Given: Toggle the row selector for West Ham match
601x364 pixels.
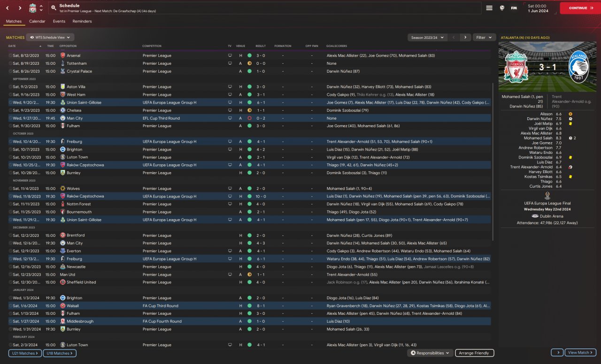Looking at the screenshot, I should click(10, 95).
